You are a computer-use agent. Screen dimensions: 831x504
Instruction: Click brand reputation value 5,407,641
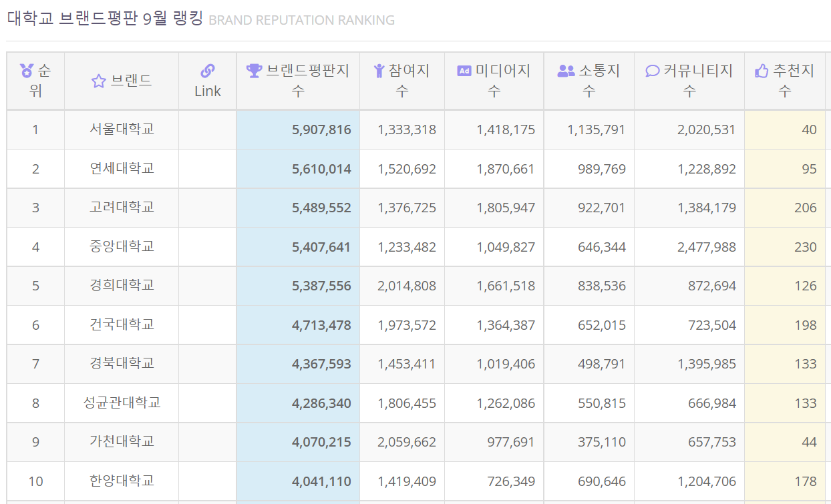pos(321,247)
